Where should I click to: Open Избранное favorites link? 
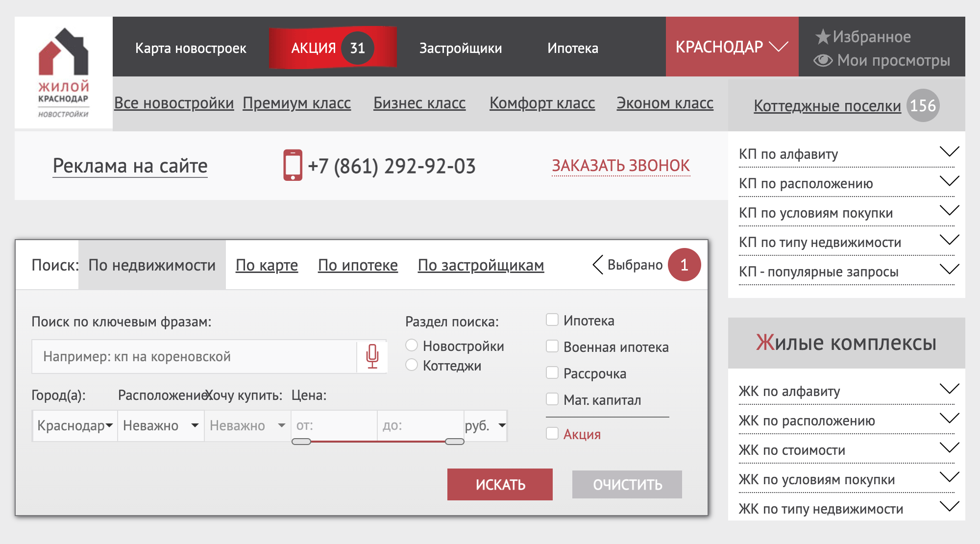click(872, 36)
